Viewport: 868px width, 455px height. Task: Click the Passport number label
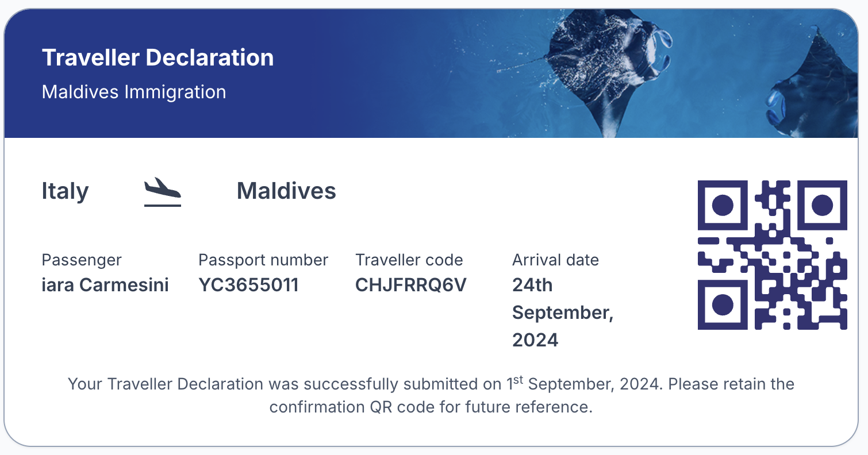pyautogui.click(x=263, y=260)
